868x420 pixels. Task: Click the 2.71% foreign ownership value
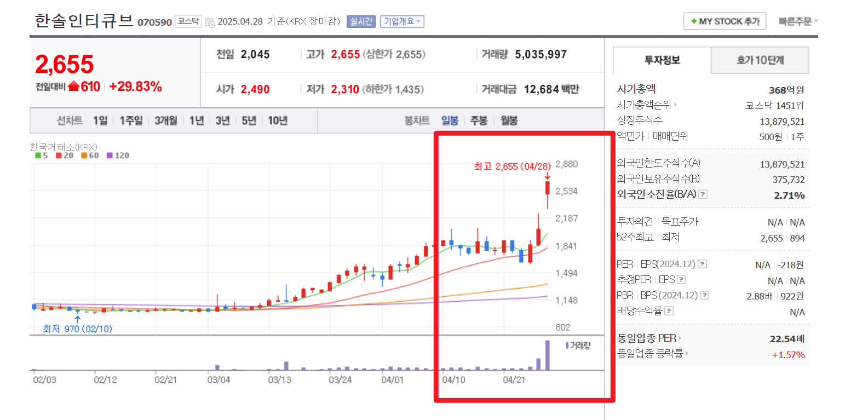pos(789,195)
